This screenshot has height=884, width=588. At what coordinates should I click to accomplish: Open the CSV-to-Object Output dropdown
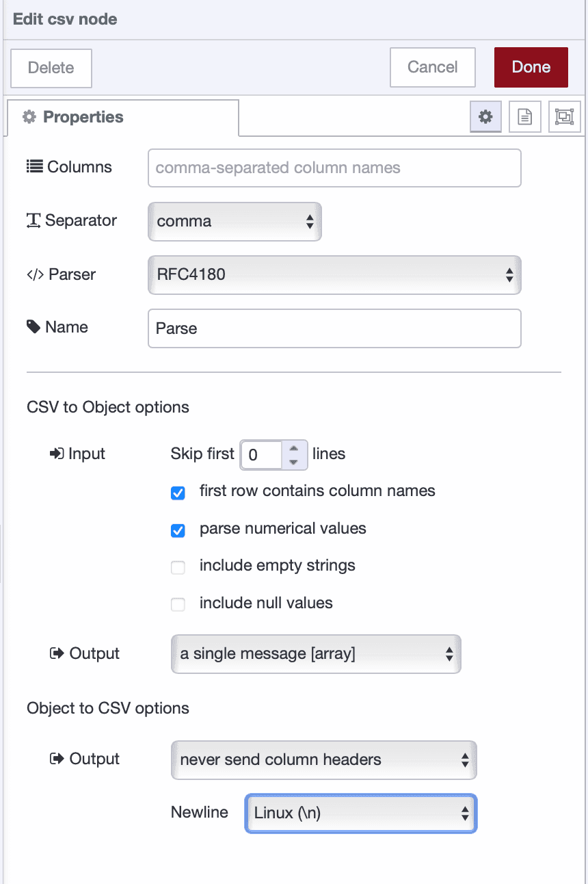[316, 654]
